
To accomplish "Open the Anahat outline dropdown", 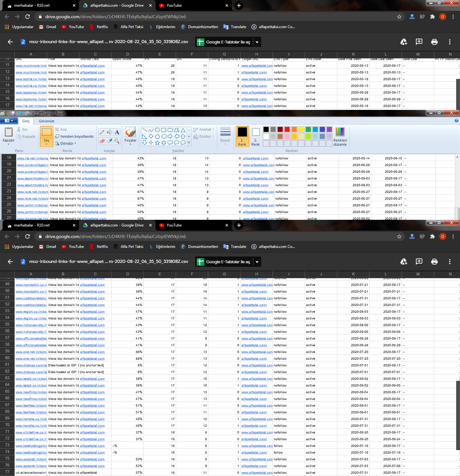I will [204, 129].
